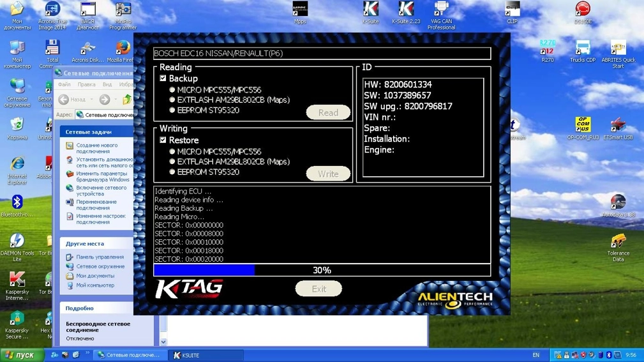The width and height of the screenshot is (644, 362).
Task: Click Мои документы link in Другие места
Action: click(x=95, y=276)
